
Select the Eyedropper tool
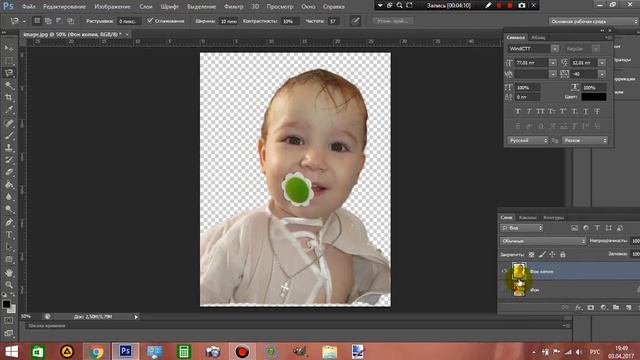coord(9,110)
